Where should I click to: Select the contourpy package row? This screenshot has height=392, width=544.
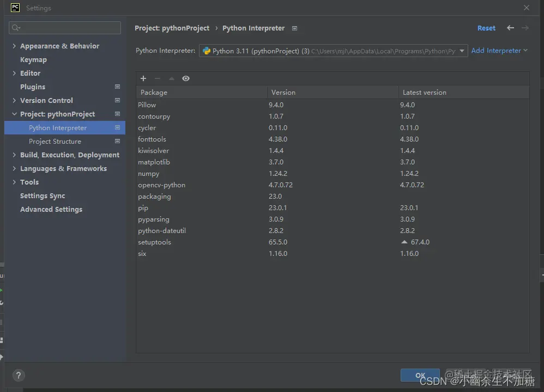coord(333,116)
